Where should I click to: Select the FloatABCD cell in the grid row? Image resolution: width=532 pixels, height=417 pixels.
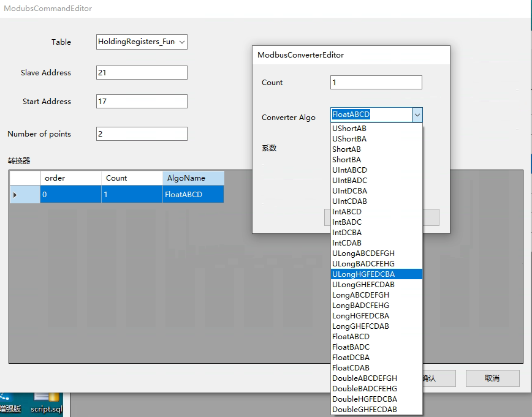click(x=193, y=195)
